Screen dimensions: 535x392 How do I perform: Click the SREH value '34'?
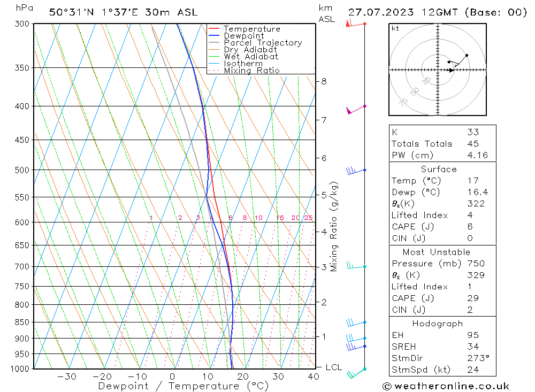click(473, 347)
